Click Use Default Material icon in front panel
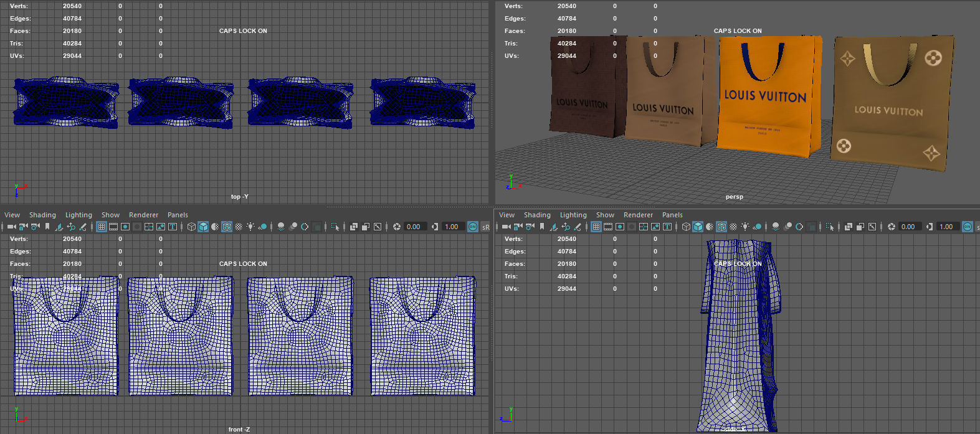The image size is (980, 434). 215,227
